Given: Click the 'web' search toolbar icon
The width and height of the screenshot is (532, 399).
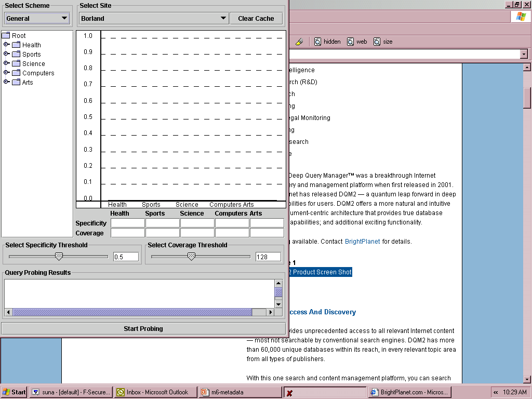Looking at the screenshot, I should [x=351, y=42].
